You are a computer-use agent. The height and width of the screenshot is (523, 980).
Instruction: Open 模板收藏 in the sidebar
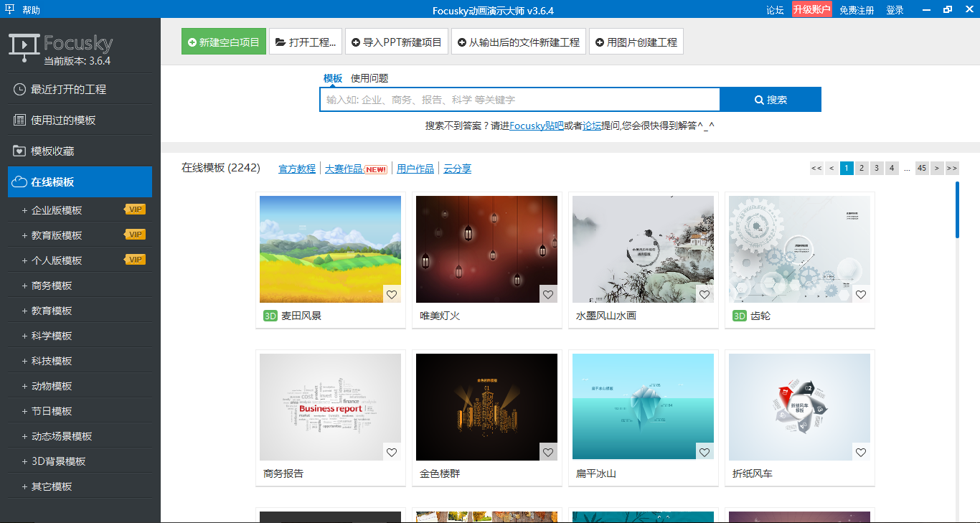pyautogui.click(x=80, y=151)
